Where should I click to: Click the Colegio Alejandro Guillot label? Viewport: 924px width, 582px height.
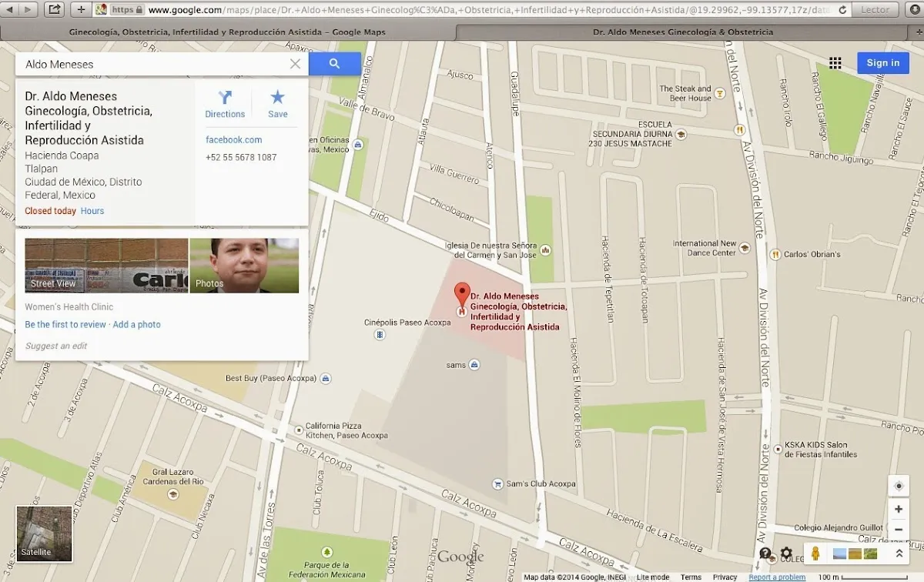pyautogui.click(x=839, y=528)
